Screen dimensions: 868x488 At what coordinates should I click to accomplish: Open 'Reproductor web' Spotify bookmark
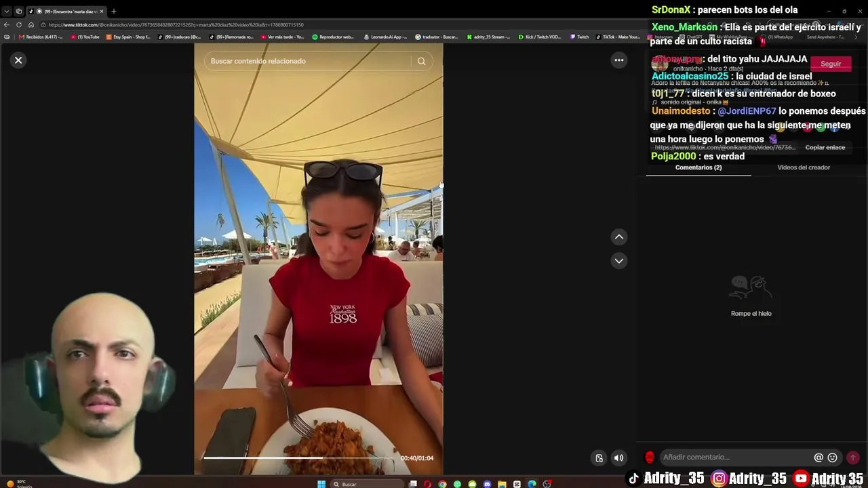point(333,37)
